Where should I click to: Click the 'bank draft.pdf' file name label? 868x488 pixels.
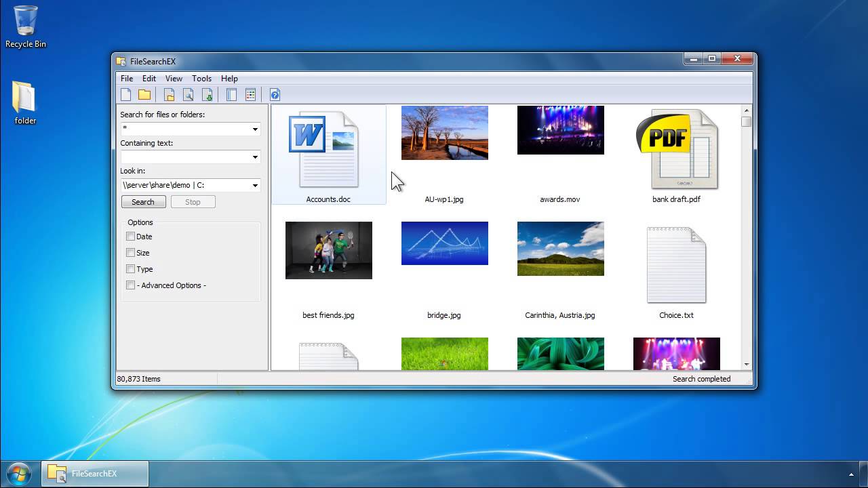[x=676, y=199]
